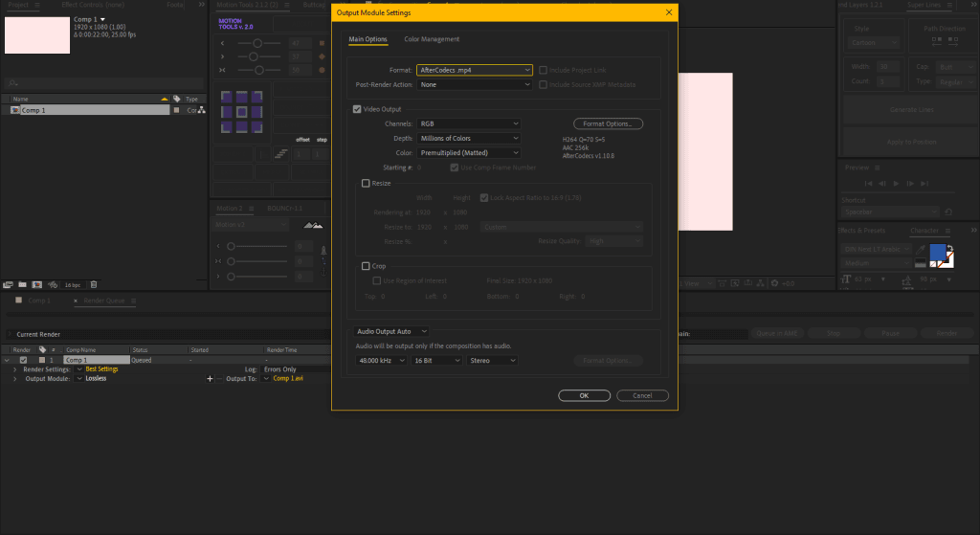Click the 16 bpc color depth button
Image resolution: width=980 pixels, height=535 pixels.
[x=73, y=285]
